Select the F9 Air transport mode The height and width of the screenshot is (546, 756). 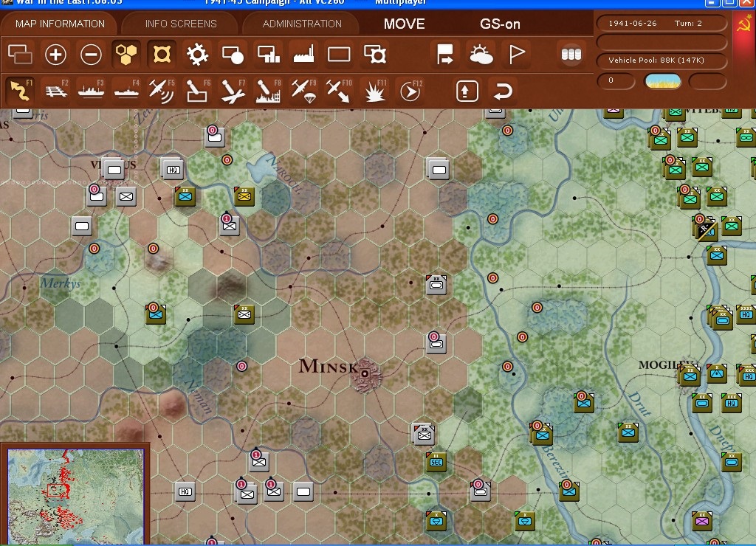click(303, 91)
